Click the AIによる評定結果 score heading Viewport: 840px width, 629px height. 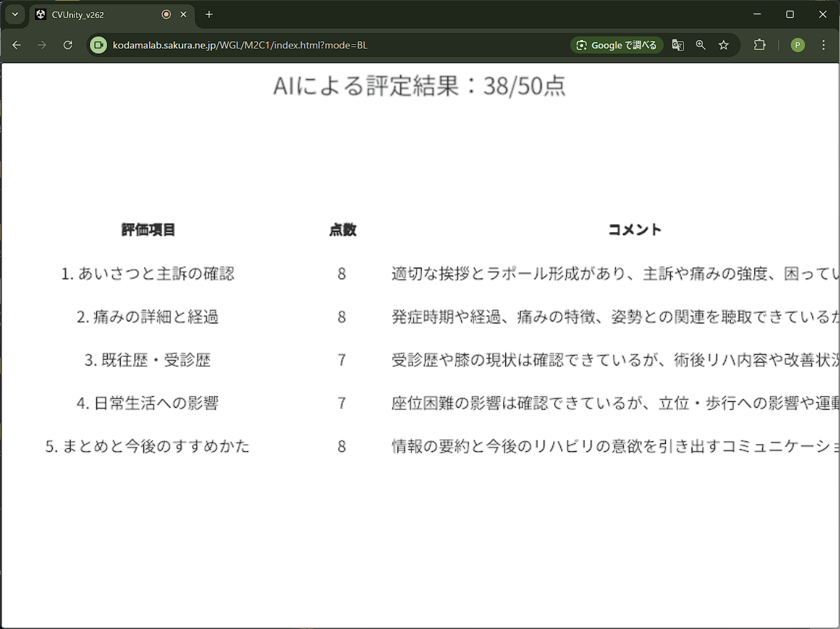coord(420,86)
